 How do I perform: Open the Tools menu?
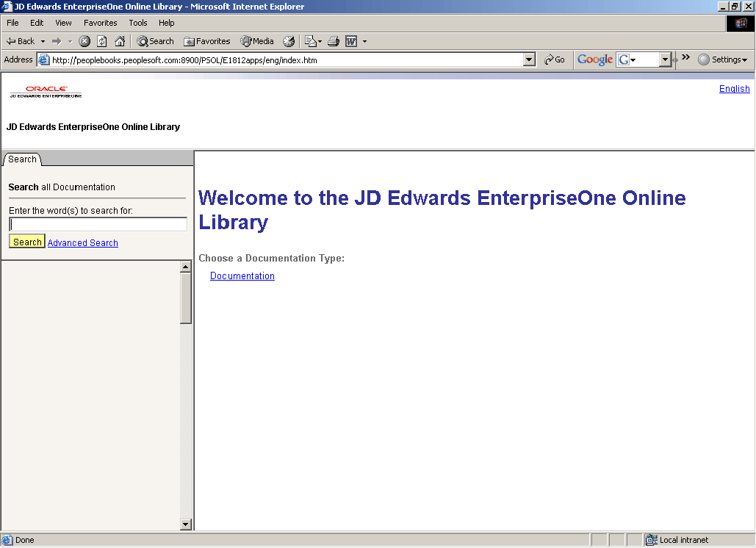(x=138, y=23)
